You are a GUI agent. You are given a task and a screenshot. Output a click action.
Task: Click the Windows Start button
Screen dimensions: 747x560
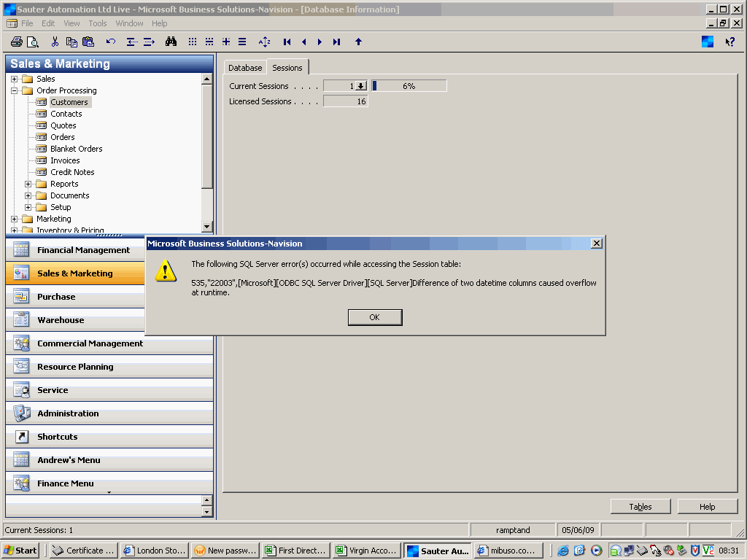[x=20, y=551]
